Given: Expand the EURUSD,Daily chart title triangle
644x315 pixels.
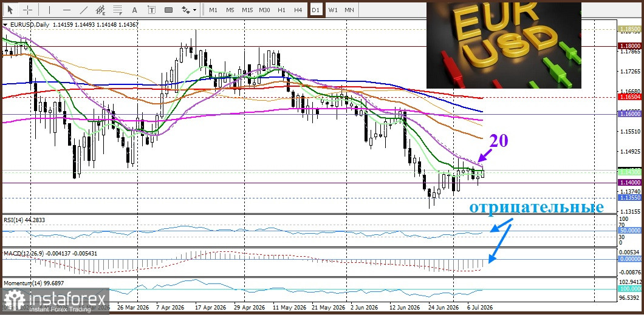Looking at the screenshot, I should (x=5, y=25).
